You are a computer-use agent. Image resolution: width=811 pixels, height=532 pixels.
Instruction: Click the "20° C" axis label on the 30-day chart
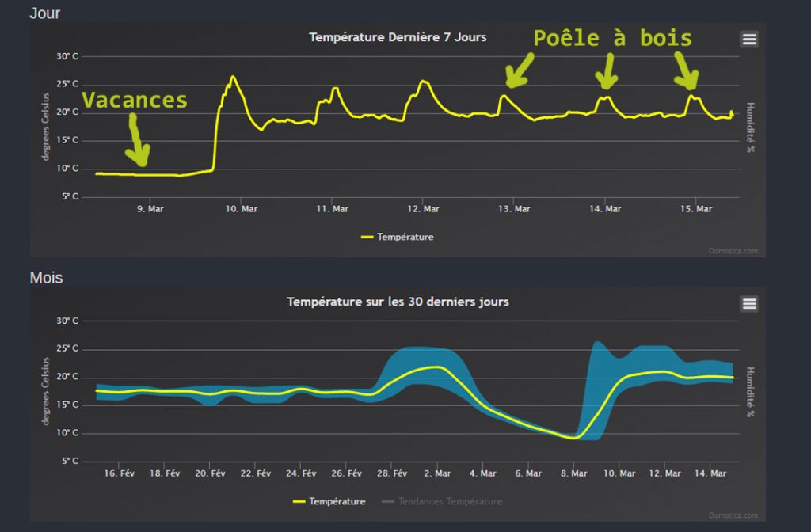pos(68,376)
